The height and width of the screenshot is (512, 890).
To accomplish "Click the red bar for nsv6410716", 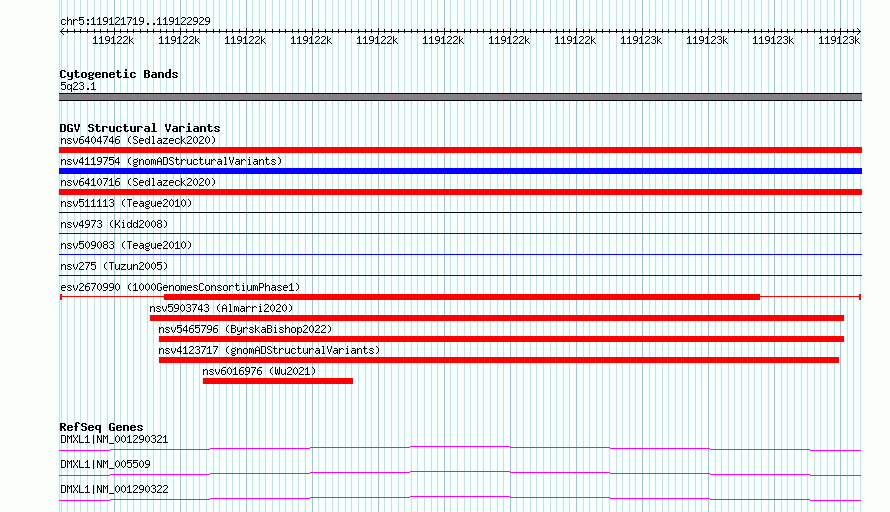I will pyautogui.click(x=460, y=192).
